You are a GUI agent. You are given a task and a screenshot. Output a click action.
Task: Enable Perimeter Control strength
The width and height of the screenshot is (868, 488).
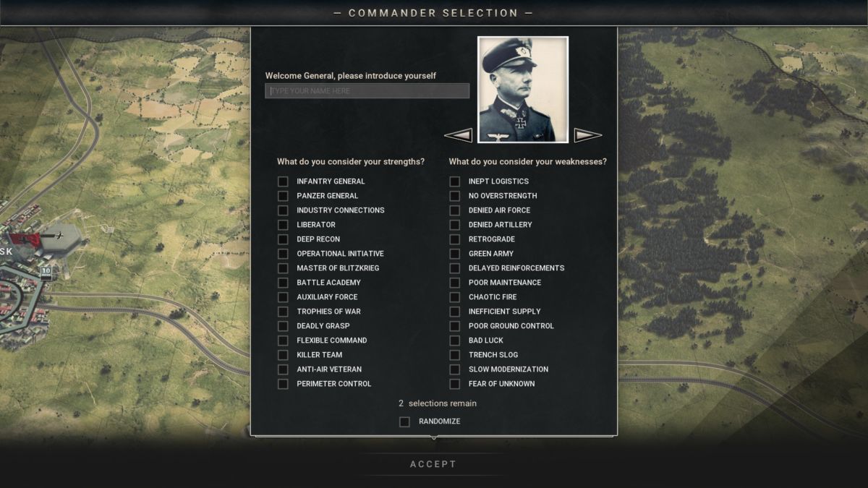point(283,384)
